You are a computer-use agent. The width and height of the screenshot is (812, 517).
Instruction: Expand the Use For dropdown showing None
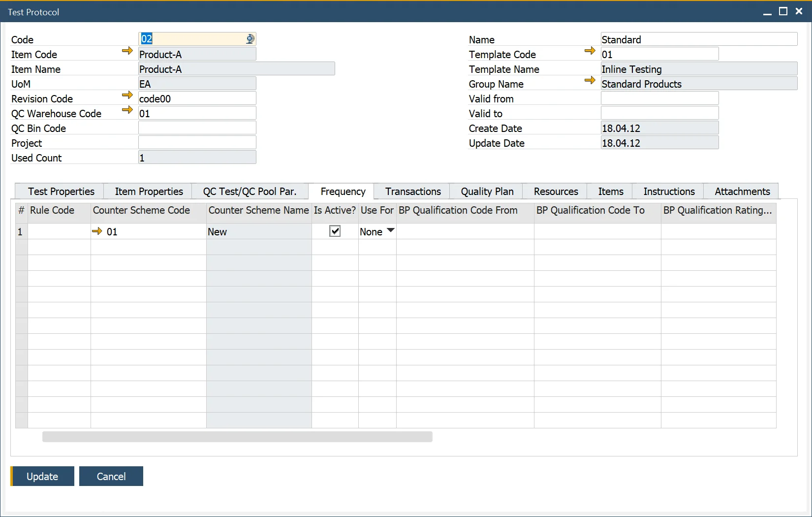click(x=391, y=230)
